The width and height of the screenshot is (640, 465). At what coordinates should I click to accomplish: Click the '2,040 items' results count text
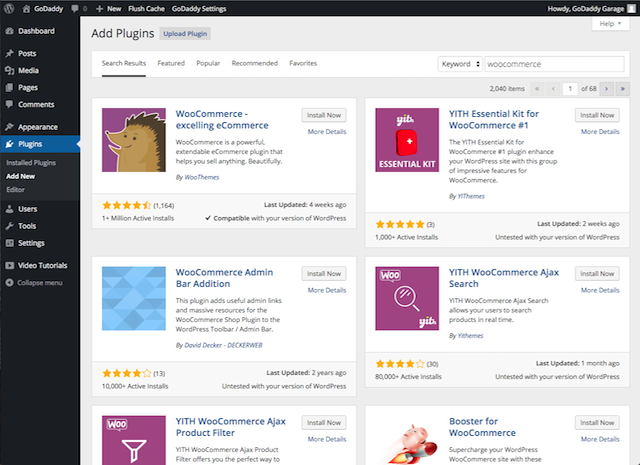507,89
